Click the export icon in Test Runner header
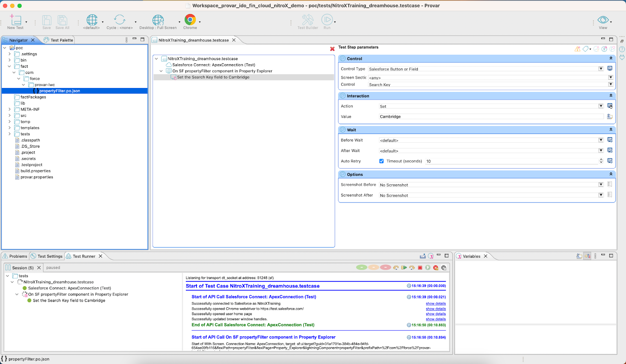 tap(423, 256)
